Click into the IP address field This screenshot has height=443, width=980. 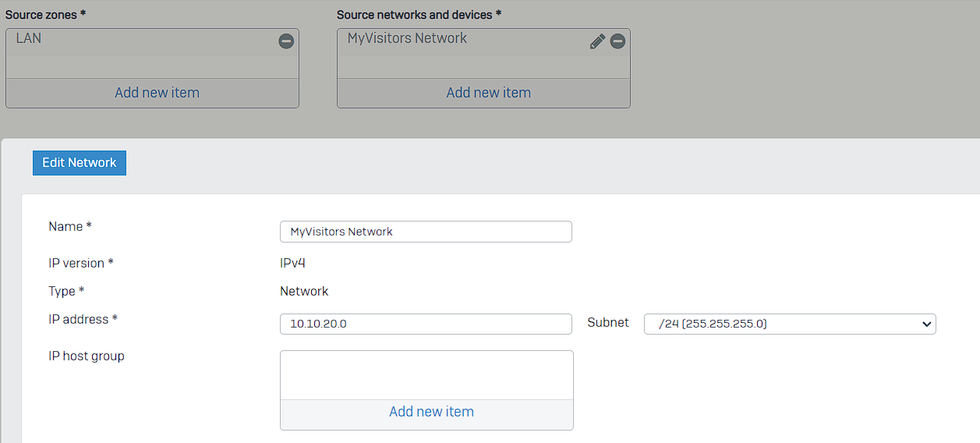point(426,324)
